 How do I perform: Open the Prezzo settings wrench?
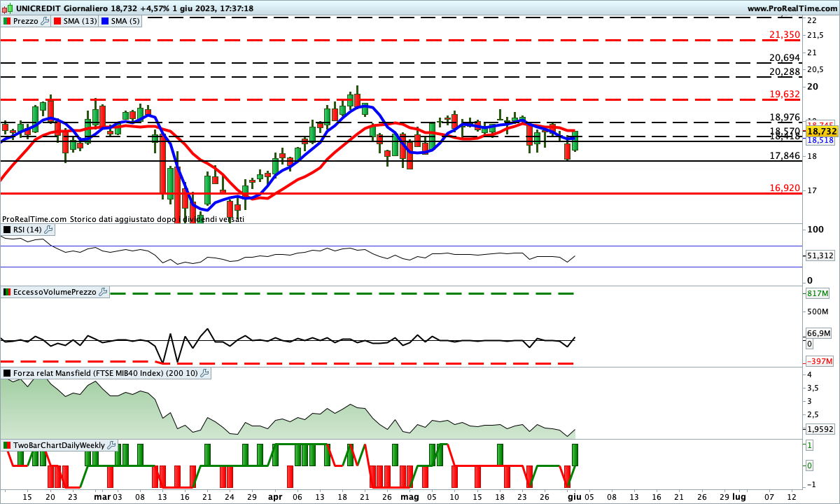click(x=45, y=21)
